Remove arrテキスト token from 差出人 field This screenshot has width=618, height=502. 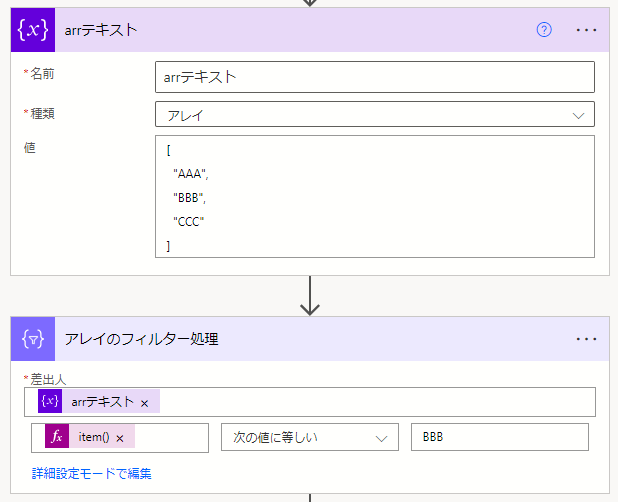click(145, 403)
